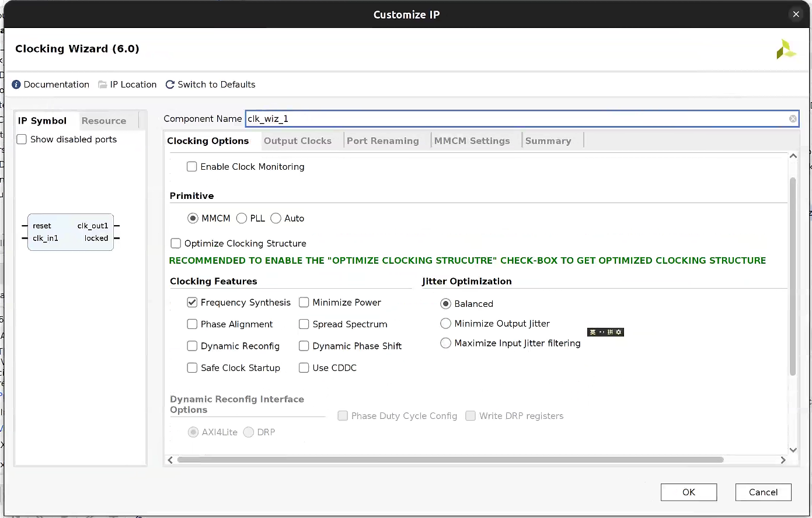The image size is (812, 518).
Task: Click the input method settings gear icon
Action: (x=619, y=332)
